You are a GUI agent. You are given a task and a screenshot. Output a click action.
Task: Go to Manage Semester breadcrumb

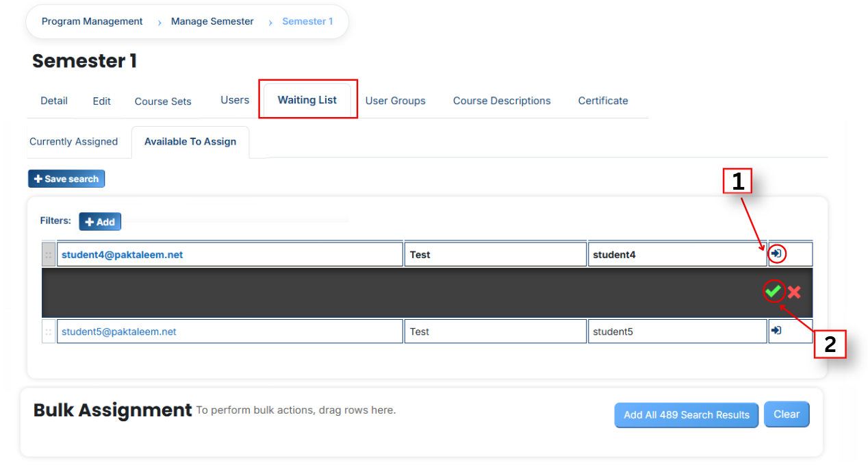212,21
